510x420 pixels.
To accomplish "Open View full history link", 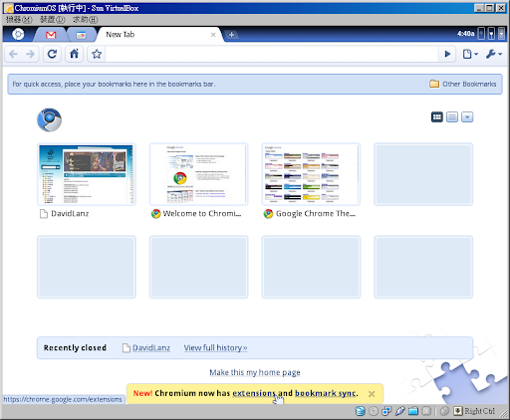I will pyautogui.click(x=215, y=347).
